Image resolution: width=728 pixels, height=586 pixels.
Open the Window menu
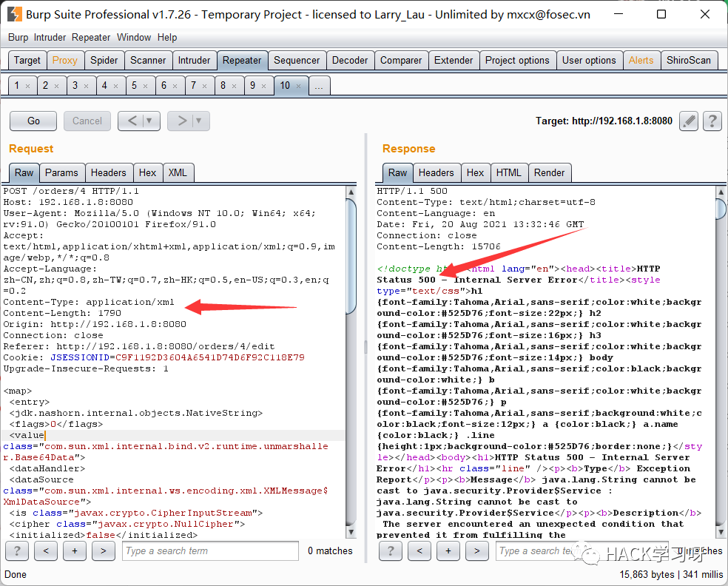pyautogui.click(x=134, y=37)
